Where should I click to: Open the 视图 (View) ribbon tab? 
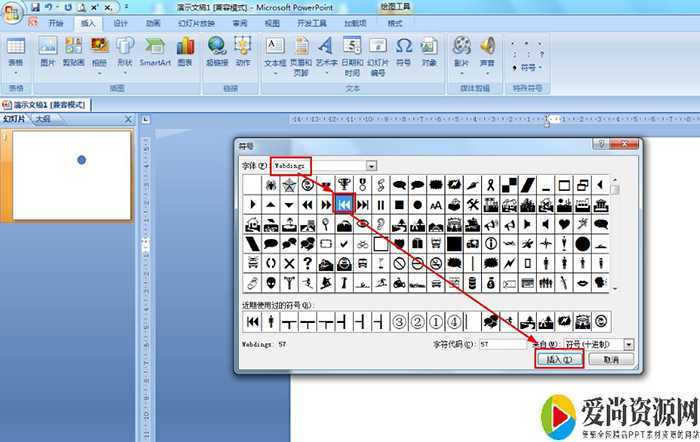click(272, 22)
